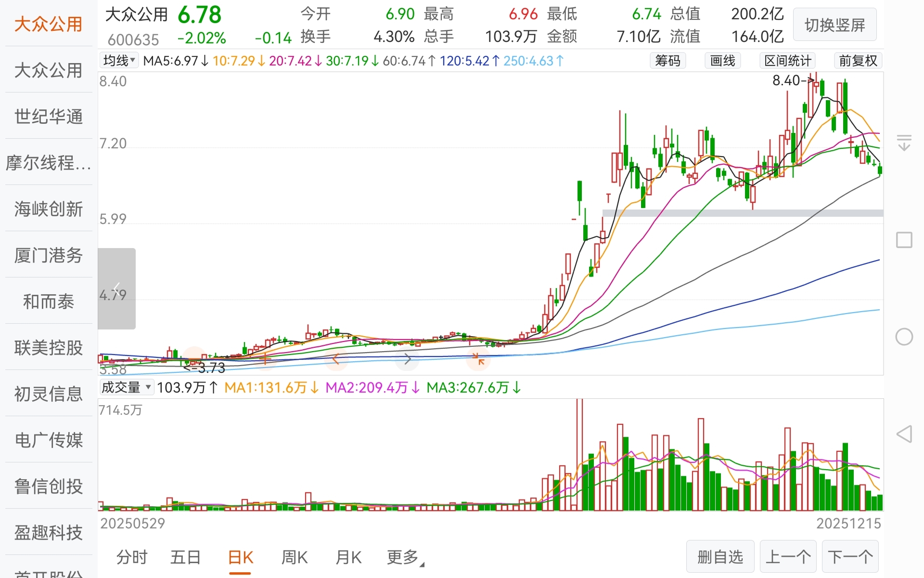Screen dimensions: 924x578
Task: Open the 均线 indicator dropdown
Action: pos(119,61)
